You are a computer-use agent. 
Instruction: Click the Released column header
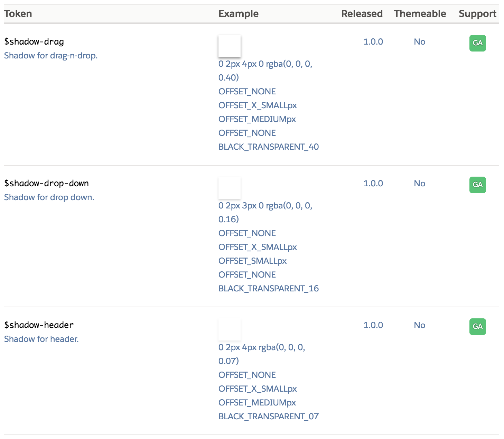coord(362,13)
